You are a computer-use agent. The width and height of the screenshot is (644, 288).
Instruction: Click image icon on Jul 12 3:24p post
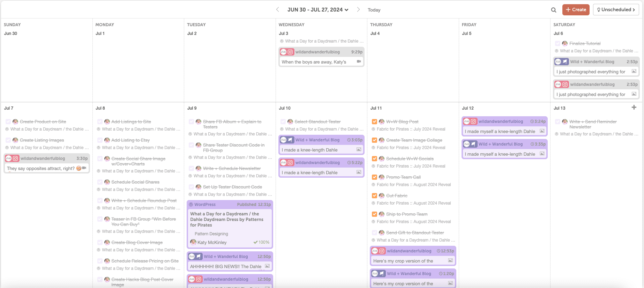click(542, 131)
